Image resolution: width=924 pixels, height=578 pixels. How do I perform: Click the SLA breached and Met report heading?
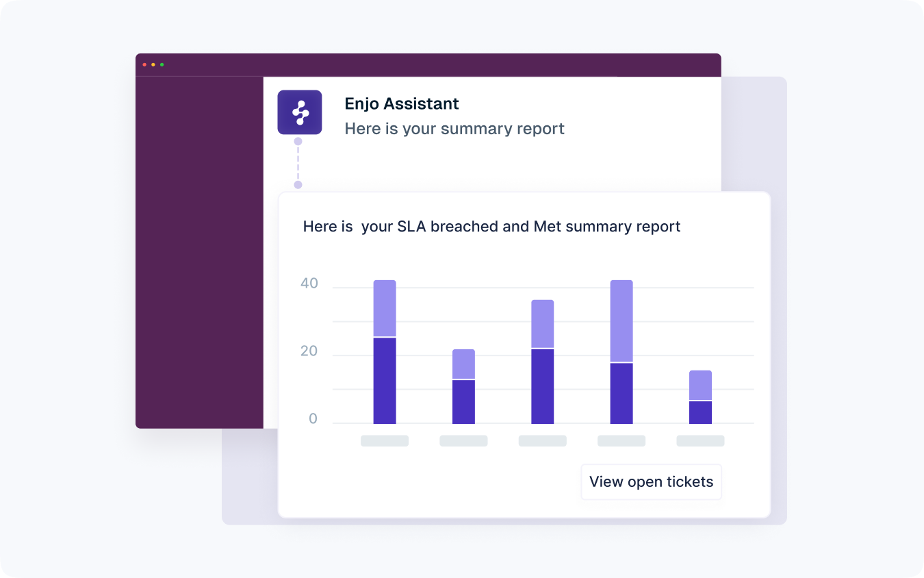pyautogui.click(x=491, y=227)
